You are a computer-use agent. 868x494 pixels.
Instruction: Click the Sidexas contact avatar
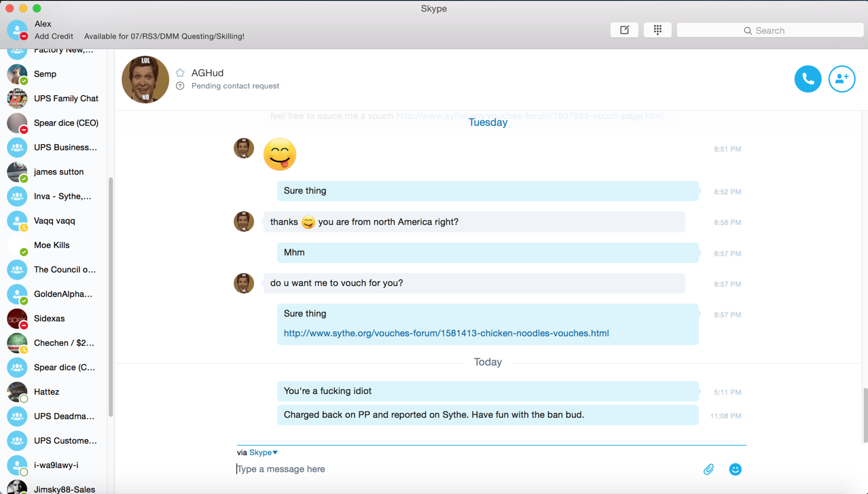(x=17, y=319)
